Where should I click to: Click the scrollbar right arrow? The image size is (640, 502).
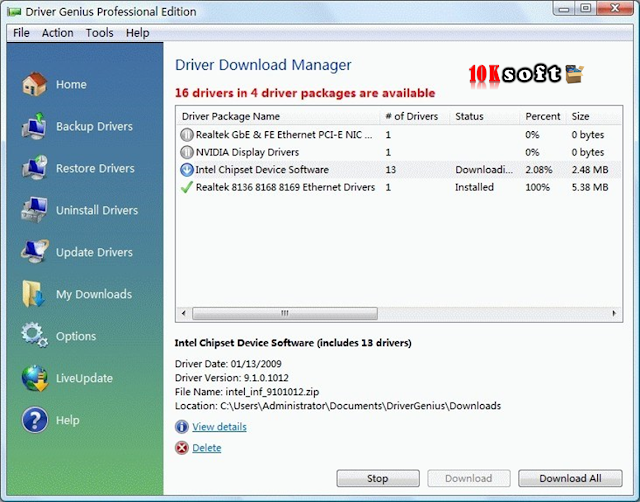[614, 313]
